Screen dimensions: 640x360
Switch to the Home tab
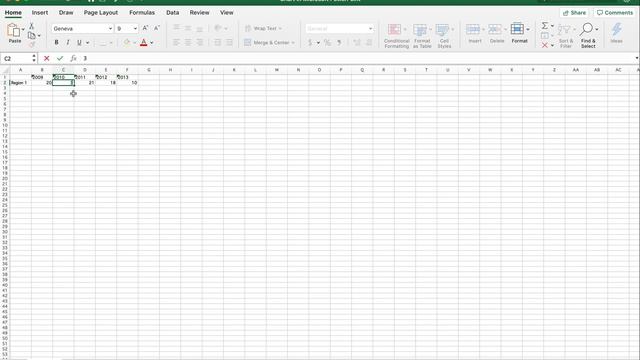[x=13, y=13]
